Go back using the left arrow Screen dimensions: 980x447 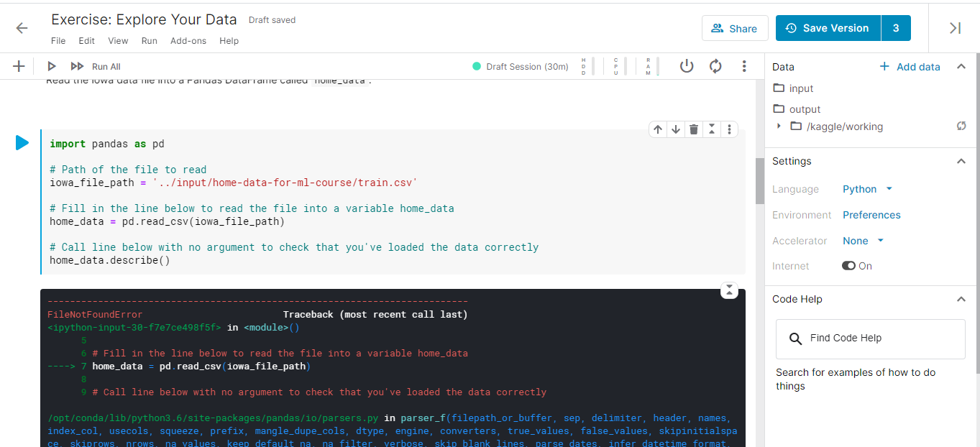click(x=22, y=28)
